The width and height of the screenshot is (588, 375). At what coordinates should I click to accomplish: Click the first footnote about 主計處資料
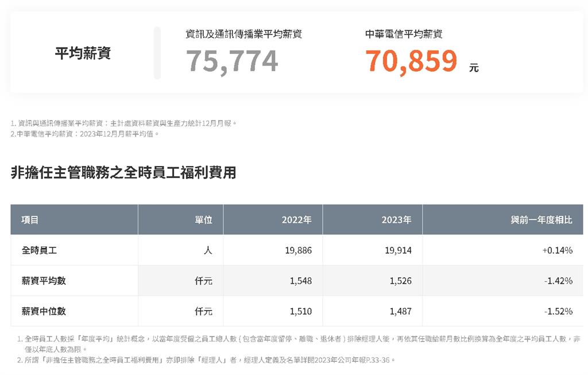click(x=124, y=123)
